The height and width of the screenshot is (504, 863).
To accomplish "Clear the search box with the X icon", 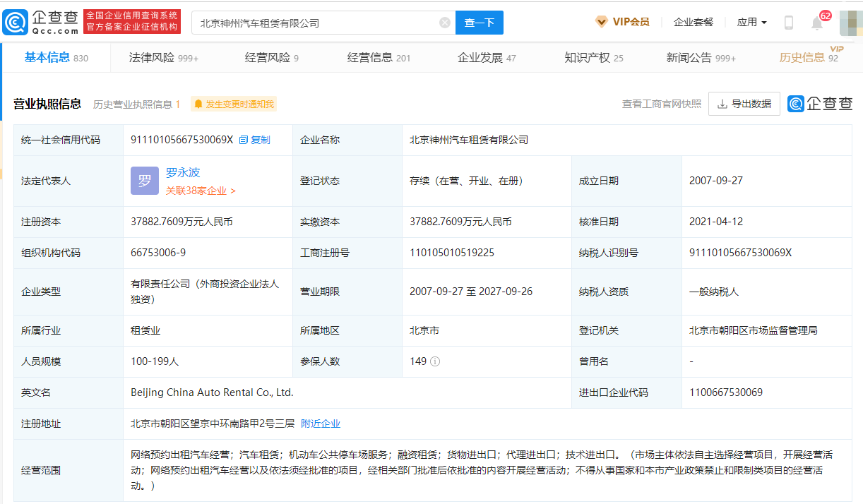I will 445,23.
